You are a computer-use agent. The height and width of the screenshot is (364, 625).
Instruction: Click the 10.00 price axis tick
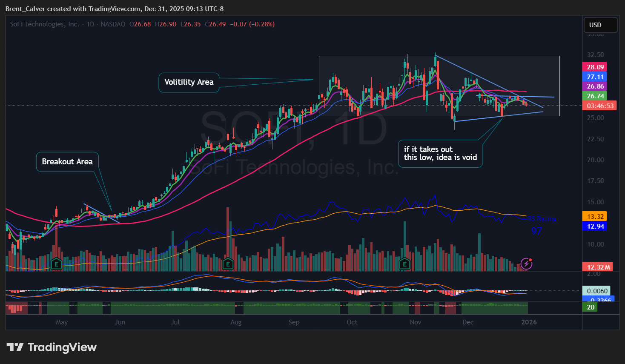[x=595, y=244]
